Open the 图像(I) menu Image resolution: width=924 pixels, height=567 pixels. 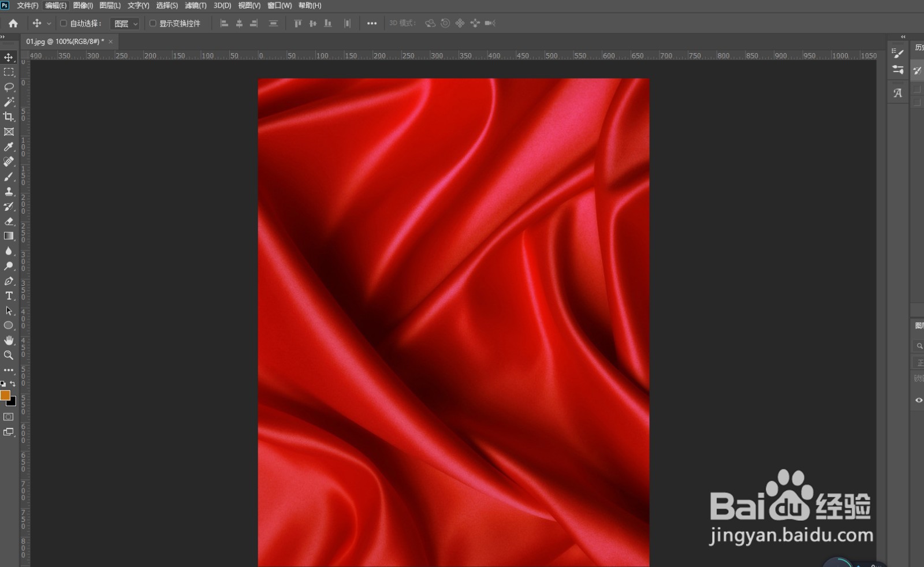coord(83,6)
